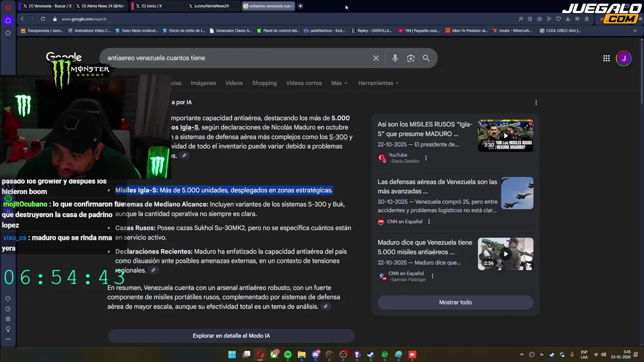The width and height of the screenshot is (644, 362).
Task: Open Generador Claves A... bookmark
Action: 230,30
